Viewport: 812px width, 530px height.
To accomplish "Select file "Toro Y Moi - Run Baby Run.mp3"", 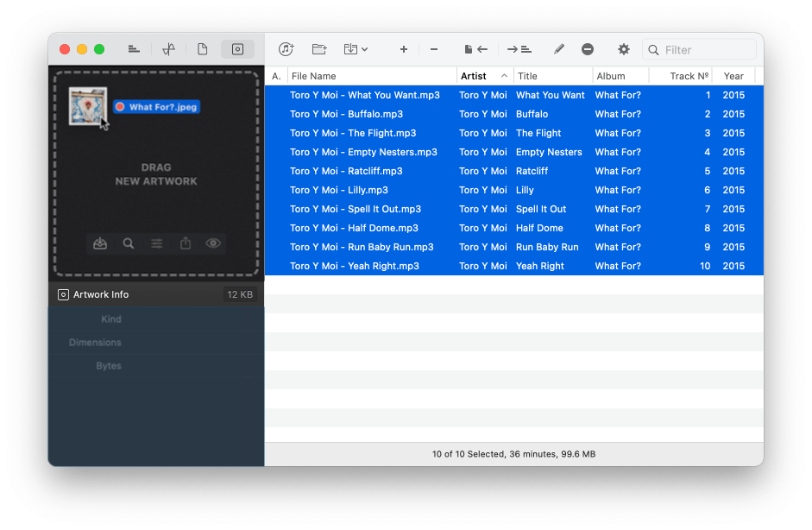I will pyautogui.click(x=362, y=247).
